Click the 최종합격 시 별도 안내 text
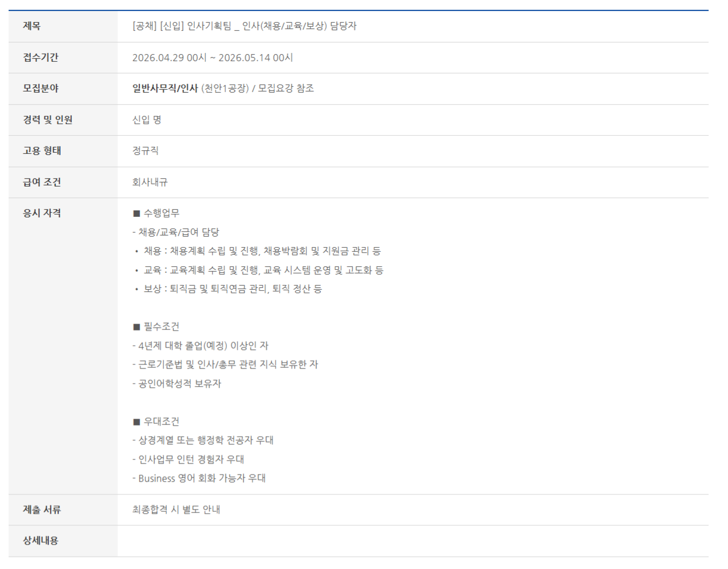728x569 pixels. point(176,510)
